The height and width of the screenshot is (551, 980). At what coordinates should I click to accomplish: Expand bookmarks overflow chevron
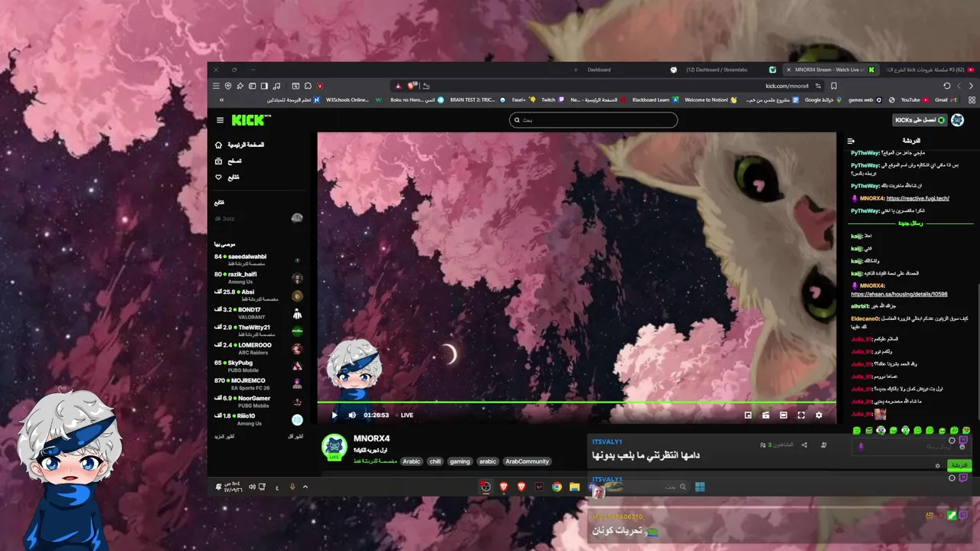221,99
